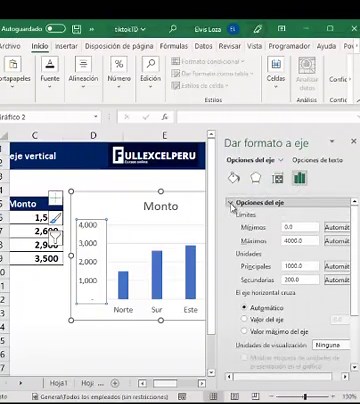The height and width of the screenshot is (404, 360).
Task: Click the Save disk icon
Action: point(77,29)
